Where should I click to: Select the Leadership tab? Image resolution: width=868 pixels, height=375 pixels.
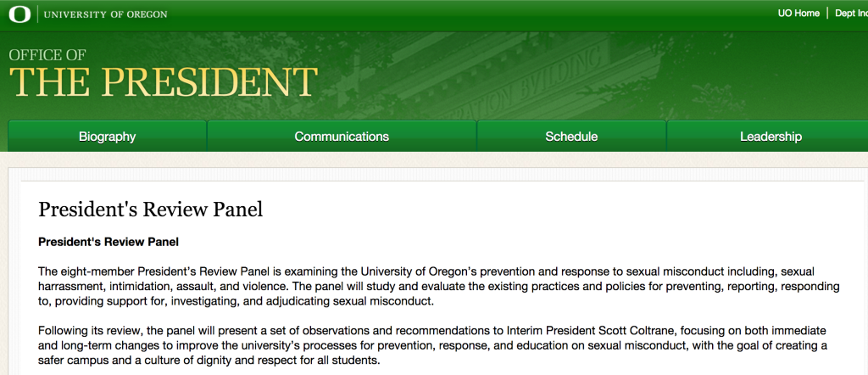point(771,137)
